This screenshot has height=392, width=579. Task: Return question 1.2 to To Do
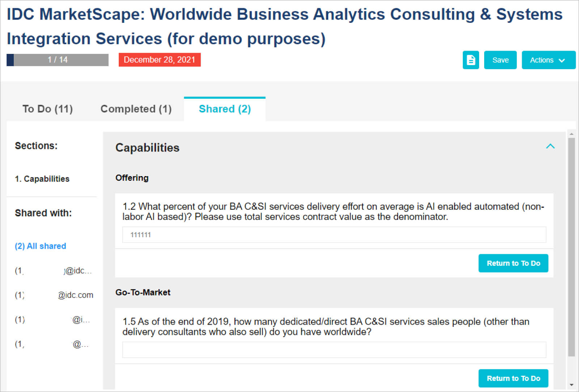[x=513, y=263]
